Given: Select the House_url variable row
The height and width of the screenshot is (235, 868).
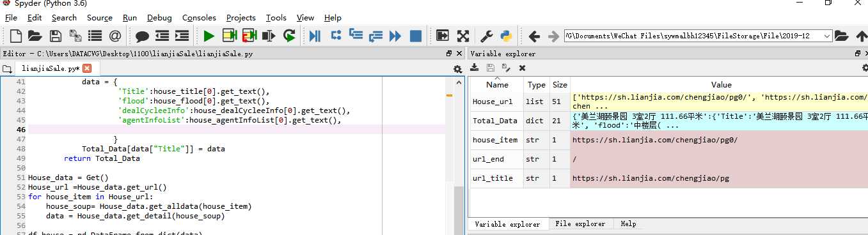Looking at the screenshot, I should (x=668, y=102).
